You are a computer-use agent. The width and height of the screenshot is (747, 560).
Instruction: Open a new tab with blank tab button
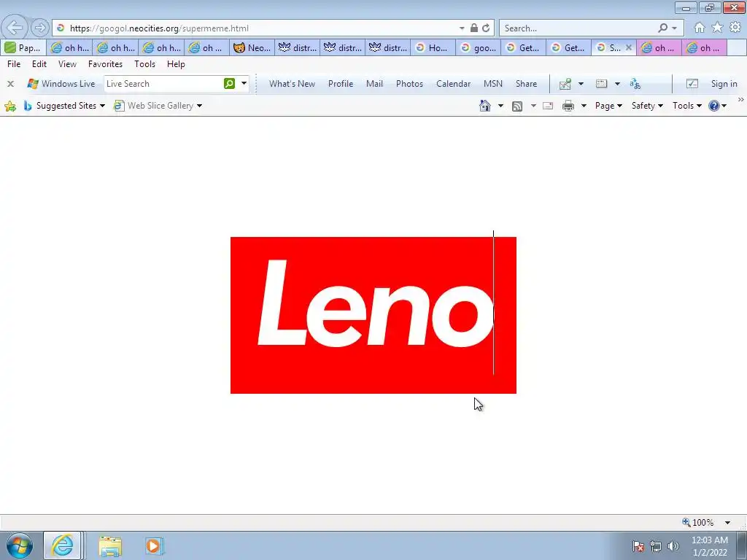pyautogui.click(x=737, y=47)
